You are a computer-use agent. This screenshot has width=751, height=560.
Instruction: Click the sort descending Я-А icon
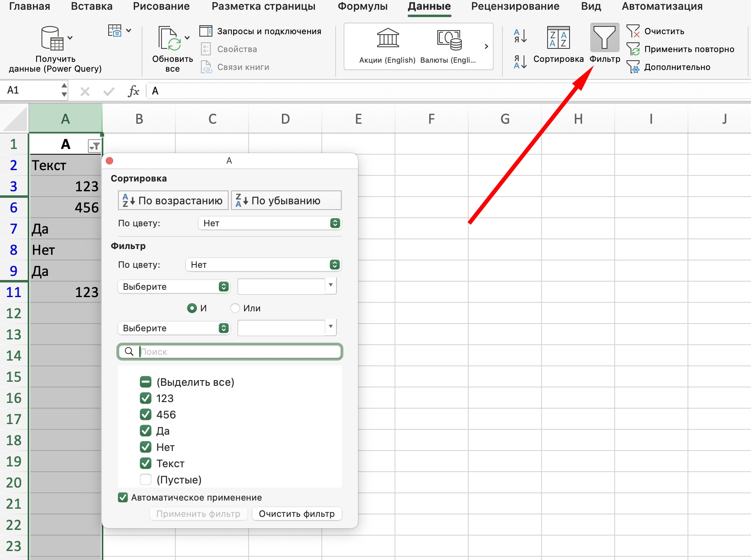pos(520,62)
